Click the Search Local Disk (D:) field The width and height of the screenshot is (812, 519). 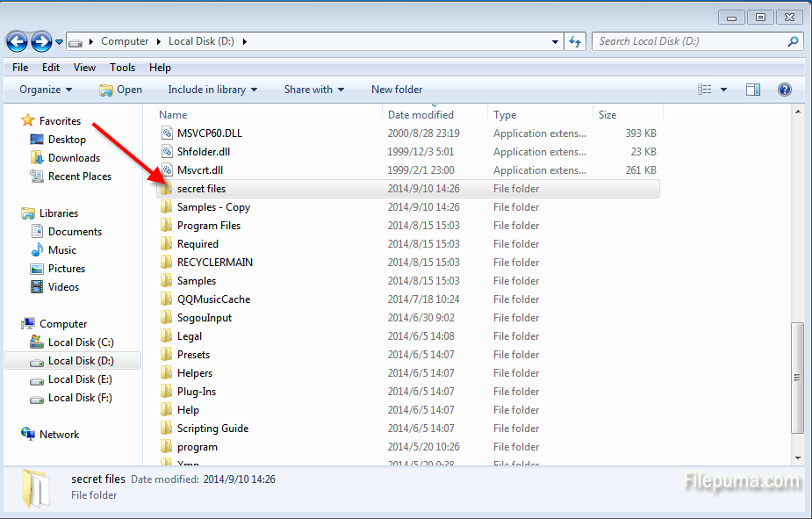689,41
